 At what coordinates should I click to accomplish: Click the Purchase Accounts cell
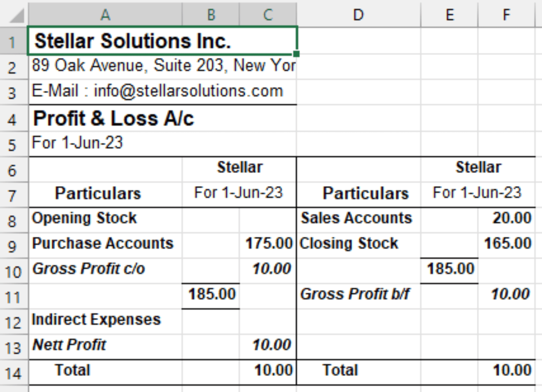click(x=106, y=243)
